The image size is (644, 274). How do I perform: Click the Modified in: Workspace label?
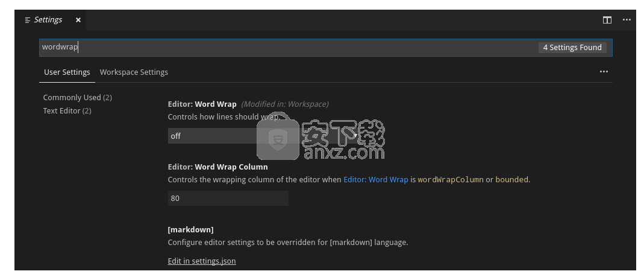coord(284,104)
